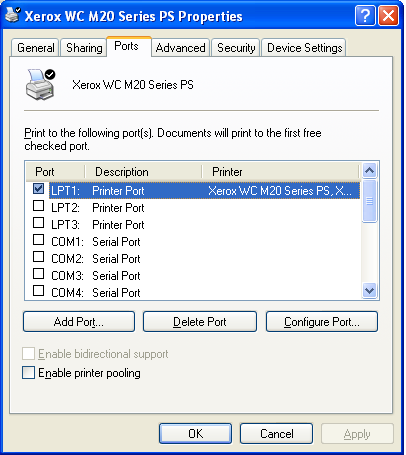
Task: Click the Xerox printer icon with checkmark
Action: [41, 85]
